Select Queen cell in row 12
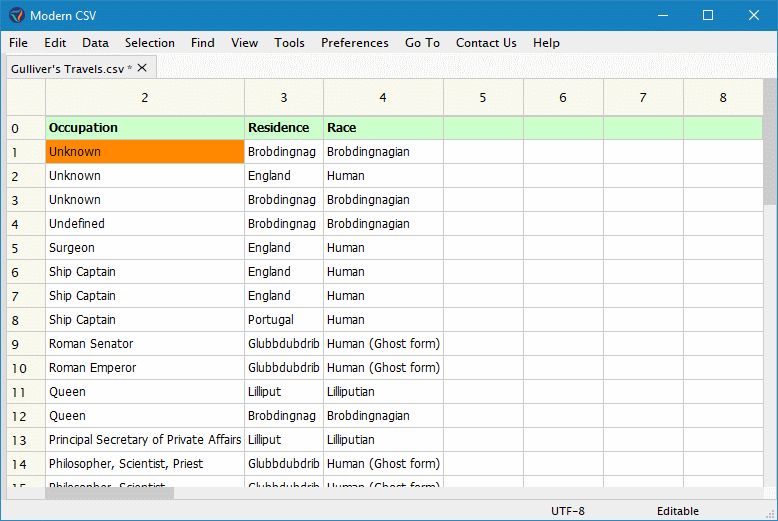 [x=145, y=416]
